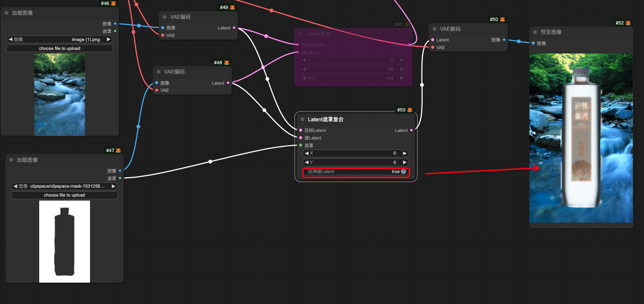644x304 pixels.
Task: Click VAE input port on VAE编码 #48
Action: [x=156, y=90]
